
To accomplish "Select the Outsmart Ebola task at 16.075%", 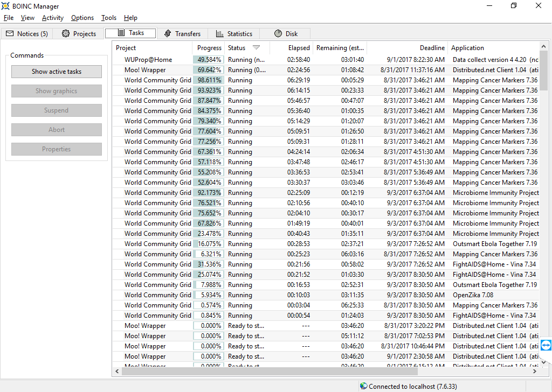I will (326, 244).
